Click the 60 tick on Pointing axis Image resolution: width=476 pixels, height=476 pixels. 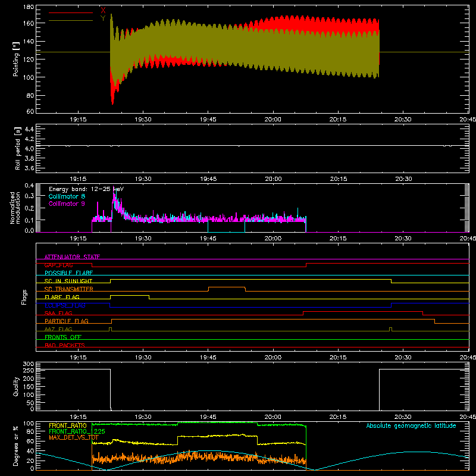[30, 111]
